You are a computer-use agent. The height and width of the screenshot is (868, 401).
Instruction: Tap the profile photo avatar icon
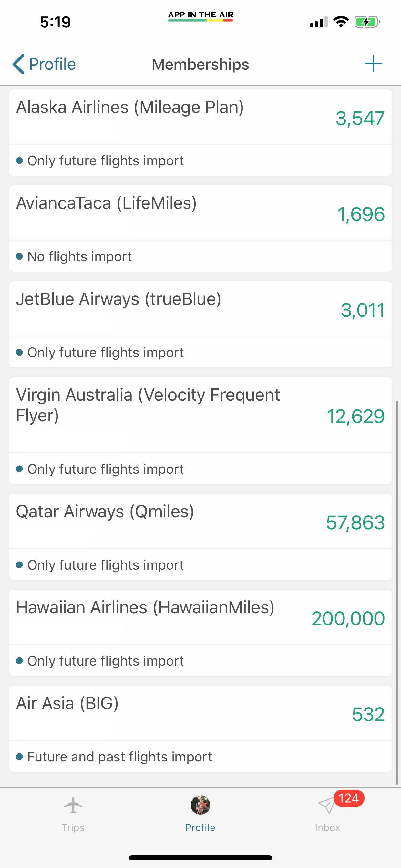click(200, 805)
